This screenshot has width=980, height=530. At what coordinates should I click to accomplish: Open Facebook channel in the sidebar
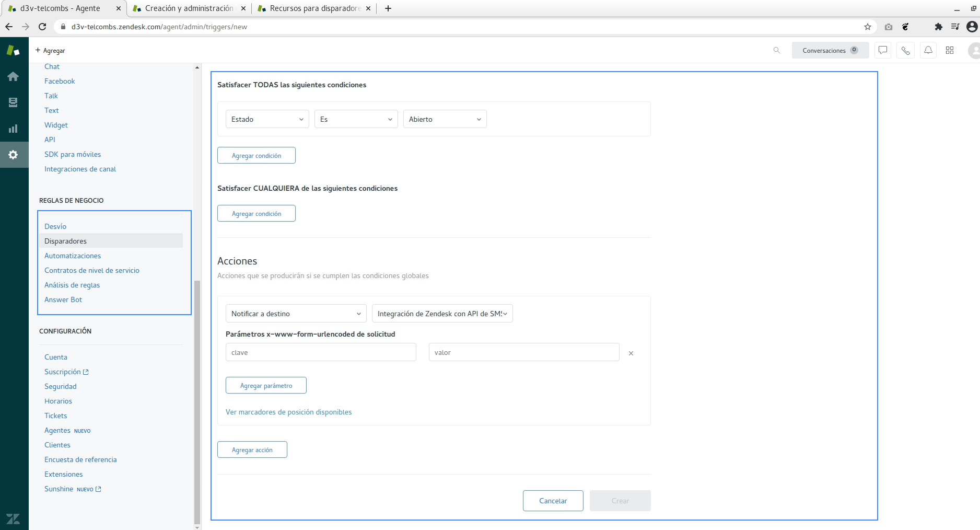tap(60, 81)
